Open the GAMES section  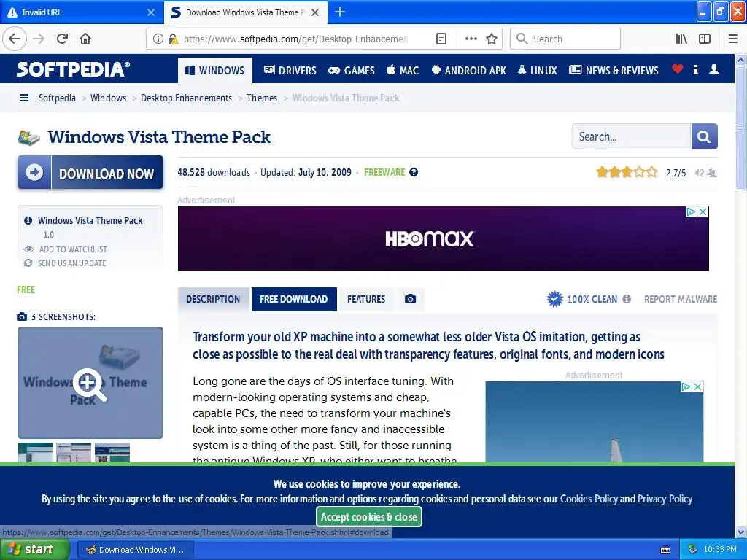pyautogui.click(x=352, y=71)
